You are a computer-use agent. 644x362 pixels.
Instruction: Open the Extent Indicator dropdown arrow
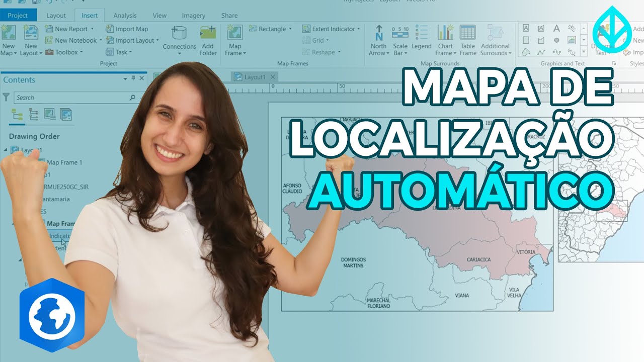coord(359,29)
